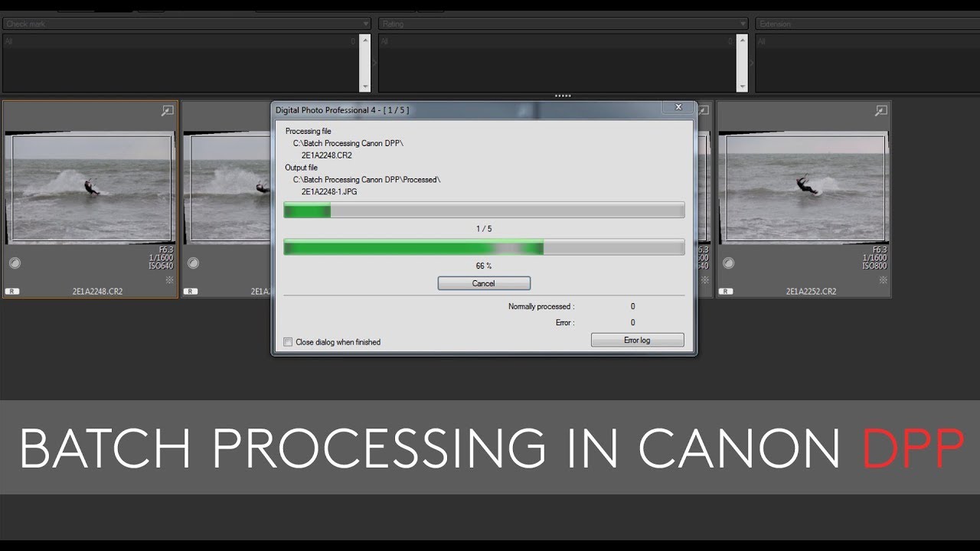The image size is (980, 551).
Task: Click the Rating list scrollbar up arrow
Action: click(742, 40)
